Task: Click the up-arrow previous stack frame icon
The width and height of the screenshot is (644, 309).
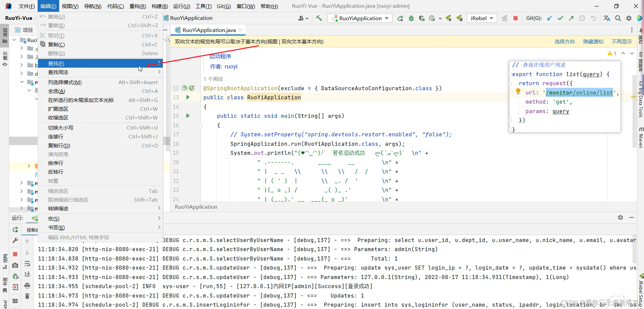Action: pyautogui.click(x=27, y=241)
